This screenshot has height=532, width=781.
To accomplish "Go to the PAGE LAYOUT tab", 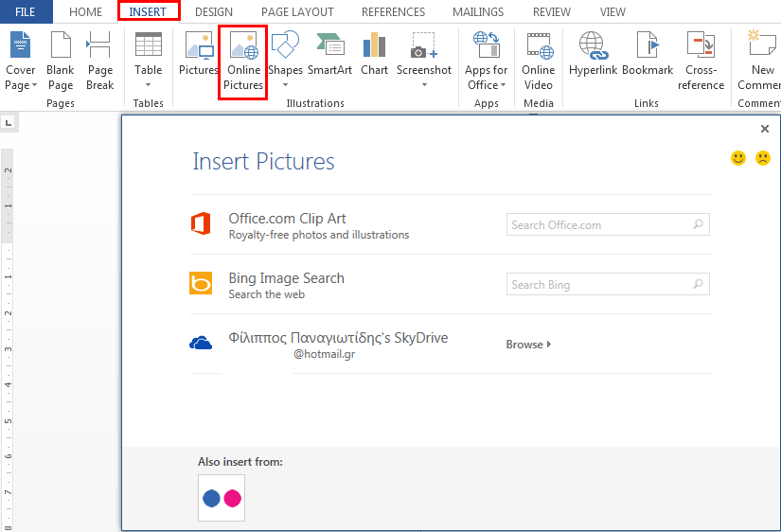I will pyautogui.click(x=297, y=12).
